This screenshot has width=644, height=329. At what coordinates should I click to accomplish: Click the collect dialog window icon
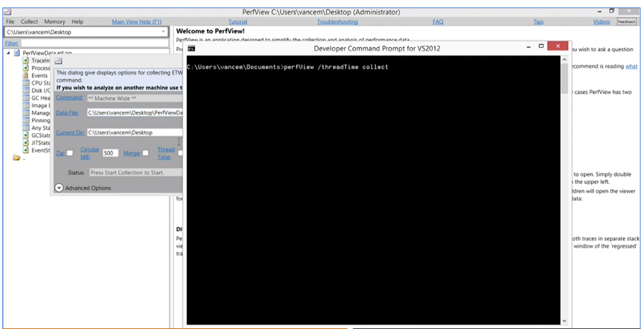click(x=59, y=61)
